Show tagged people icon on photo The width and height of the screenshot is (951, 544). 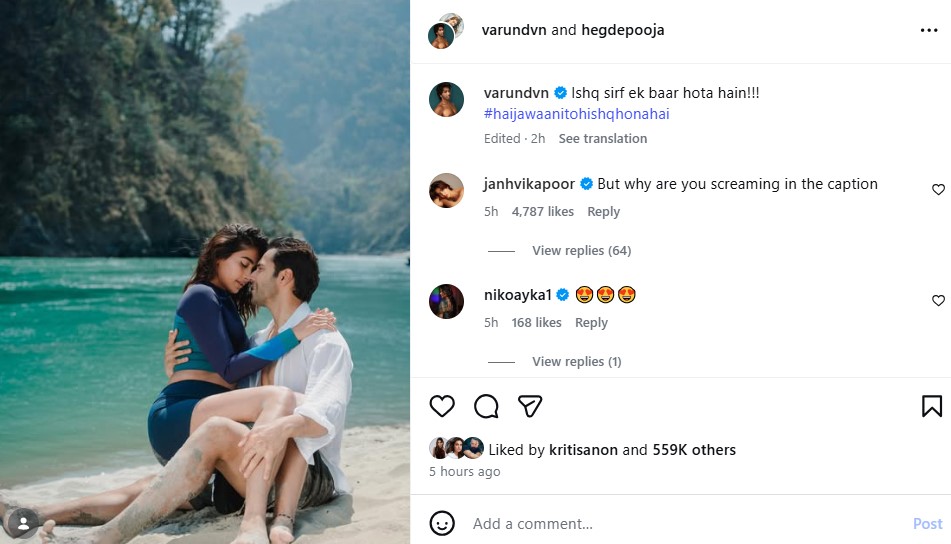tap(22, 522)
